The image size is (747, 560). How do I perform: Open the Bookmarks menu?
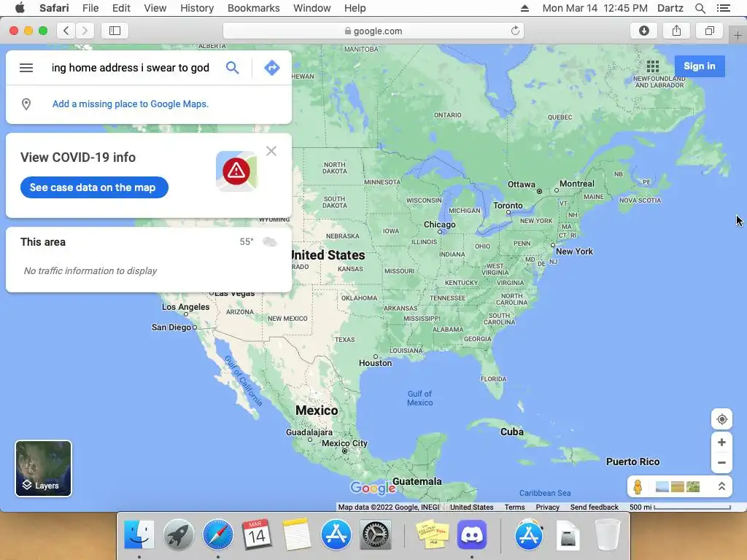pyautogui.click(x=253, y=8)
